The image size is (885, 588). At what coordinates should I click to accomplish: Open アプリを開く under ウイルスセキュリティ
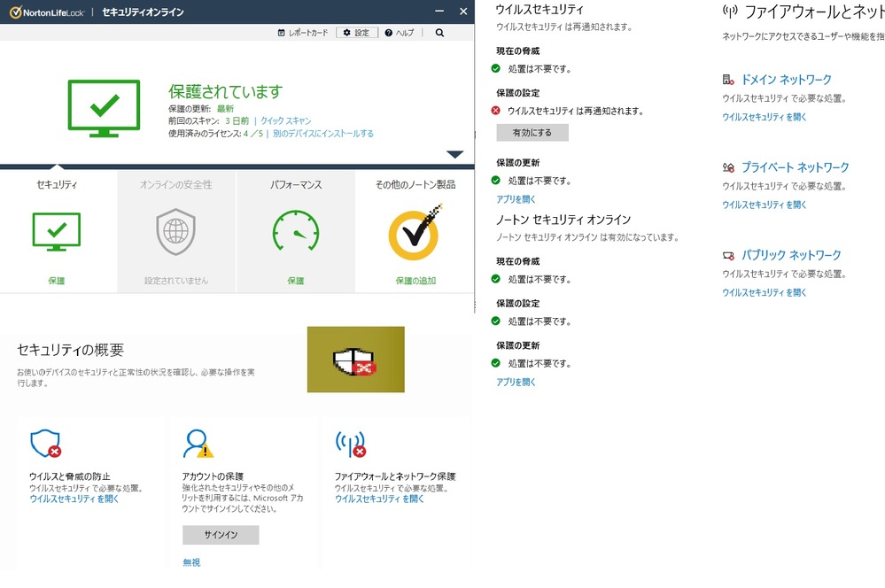(x=516, y=199)
